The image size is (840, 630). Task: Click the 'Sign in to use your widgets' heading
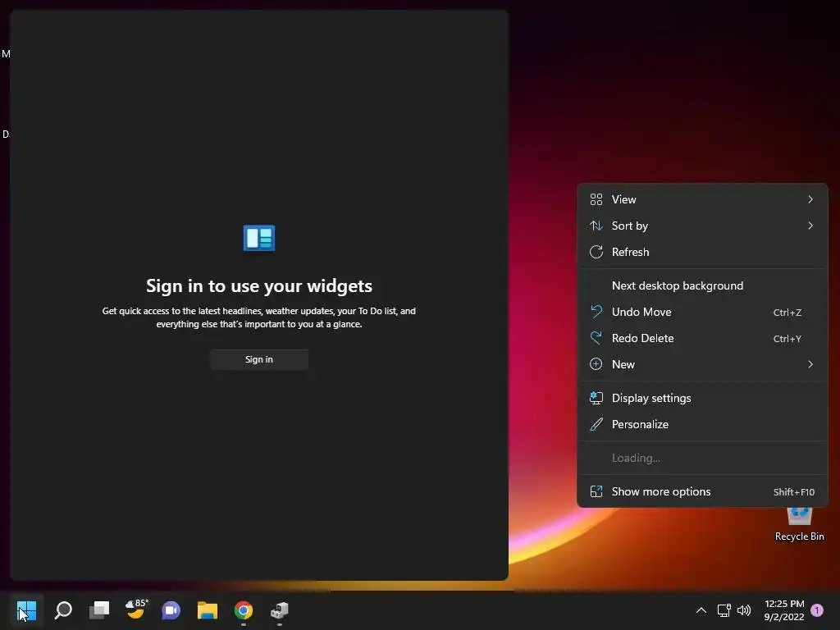tap(259, 286)
